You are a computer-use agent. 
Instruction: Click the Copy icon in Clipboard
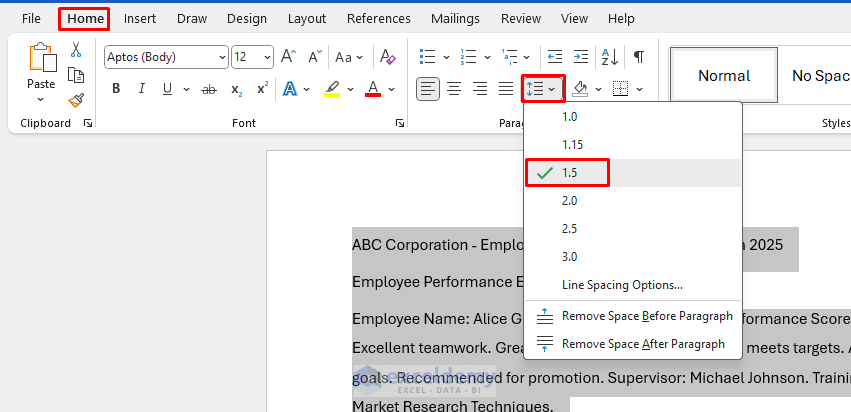[76, 75]
